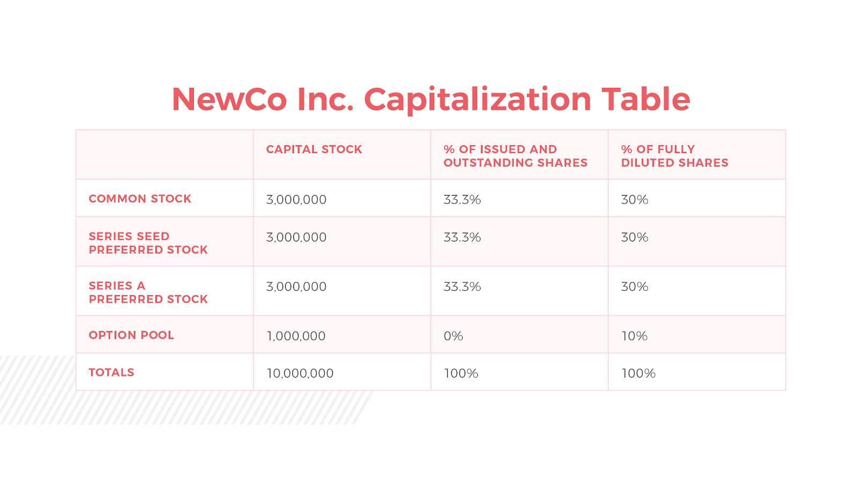Viewport: 857px width, 504px height.
Task: Select the Common Stock capital stock value 3,000,000
Action: 296,200
